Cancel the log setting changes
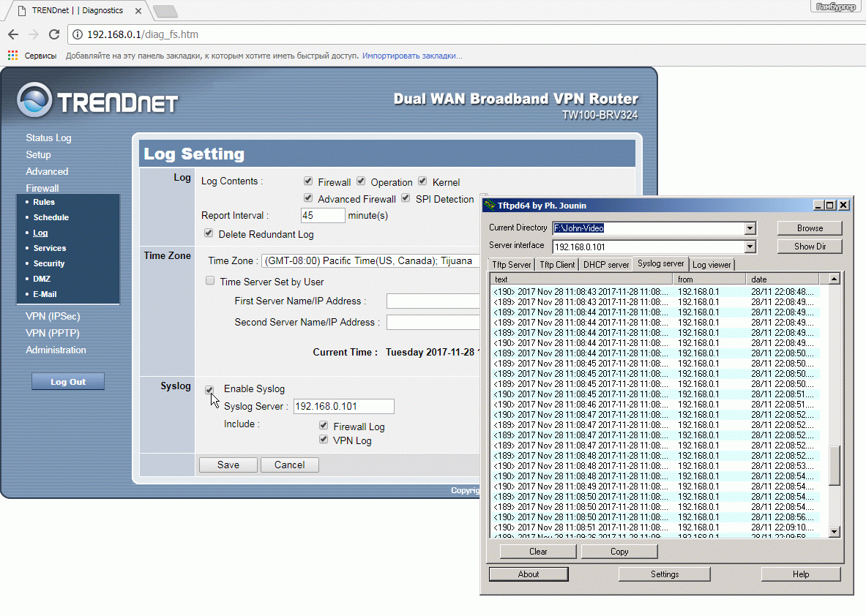 click(289, 465)
